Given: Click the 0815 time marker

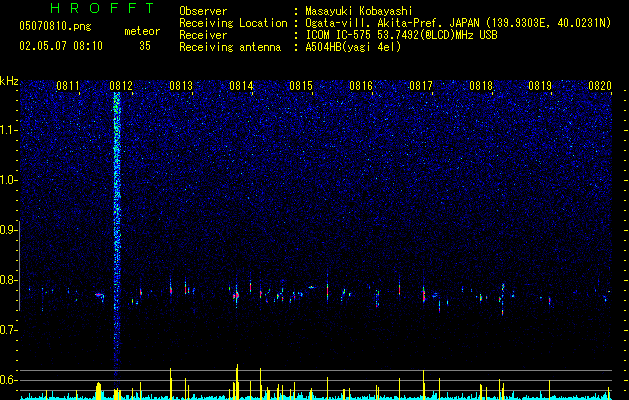Looking at the screenshot, I should (x=301, y=86).
